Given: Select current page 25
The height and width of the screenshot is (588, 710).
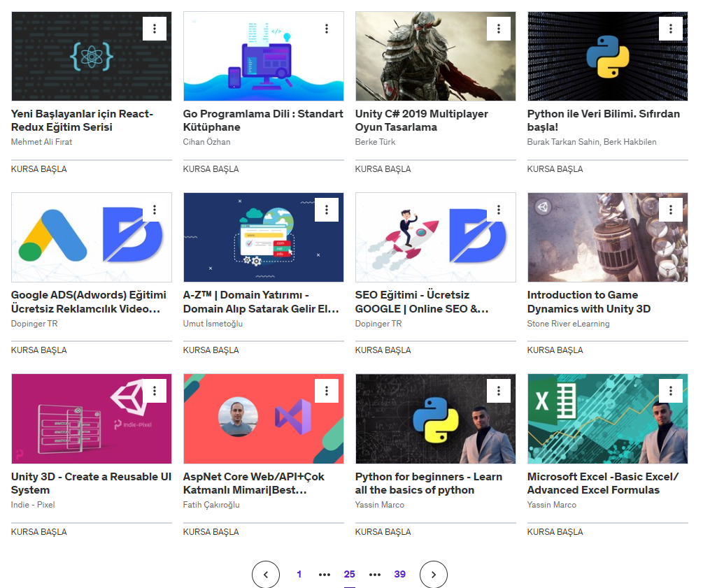Looking at the screenshot, I should [350, 574].
